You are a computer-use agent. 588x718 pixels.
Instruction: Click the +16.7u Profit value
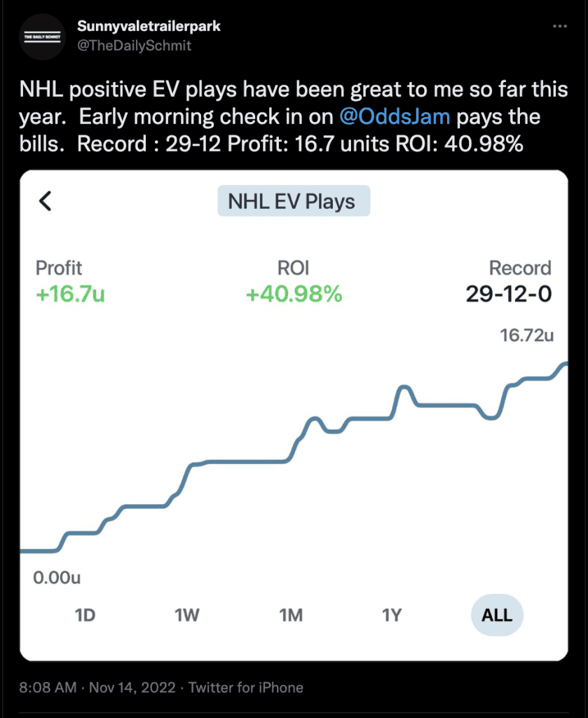click(70, 294)
